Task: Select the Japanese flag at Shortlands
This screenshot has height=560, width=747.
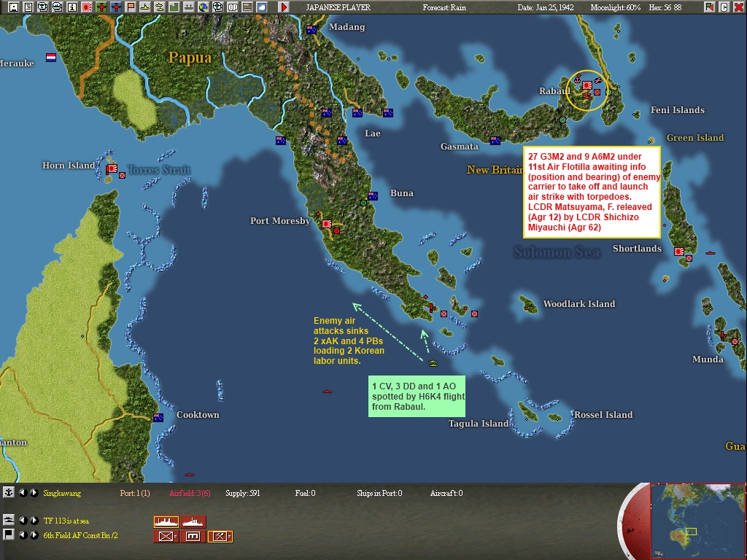Action: (679, 252)
